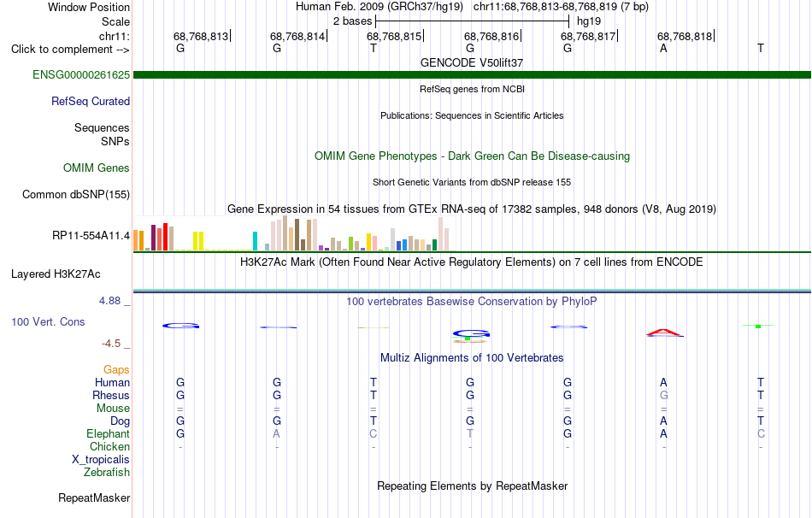The width and height of the screenshot is (812, 518).
Task: Click 'Repeating Elements by RepeatMasker' title
Action: pyautogui.click(x=472, y=486)
